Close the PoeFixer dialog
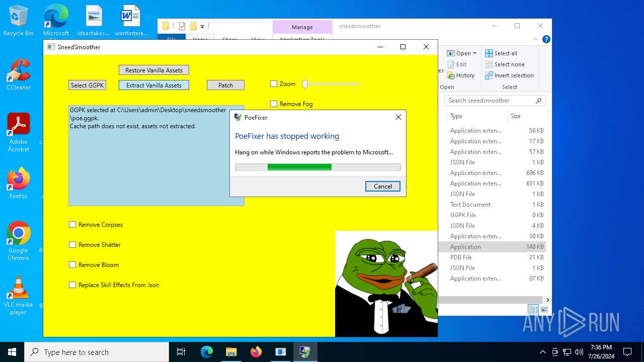Screen dimensions: 644x362 (398, 117)
